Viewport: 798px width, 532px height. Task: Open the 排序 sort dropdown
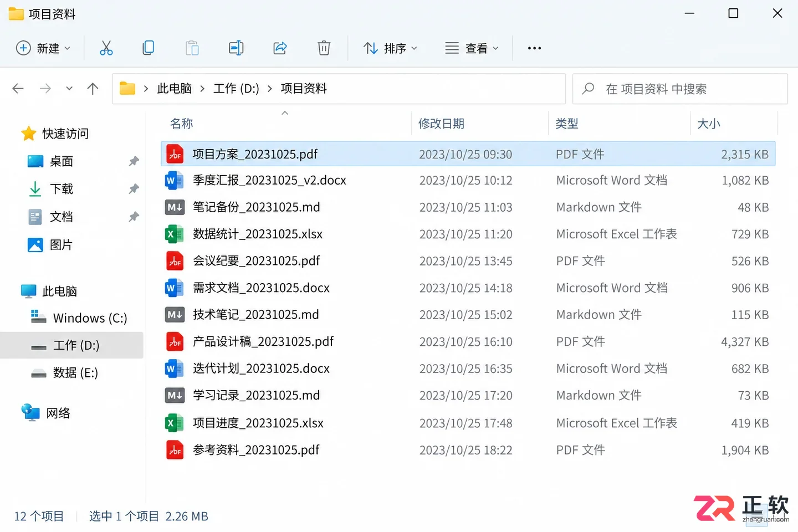point(390,48)
